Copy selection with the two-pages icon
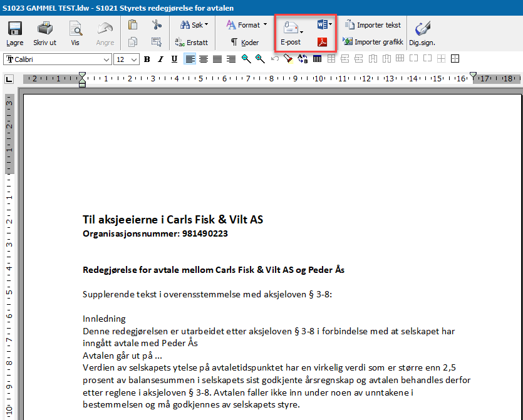Image resolution: width=523 pixels, height=420 pixels. point(133,42)
